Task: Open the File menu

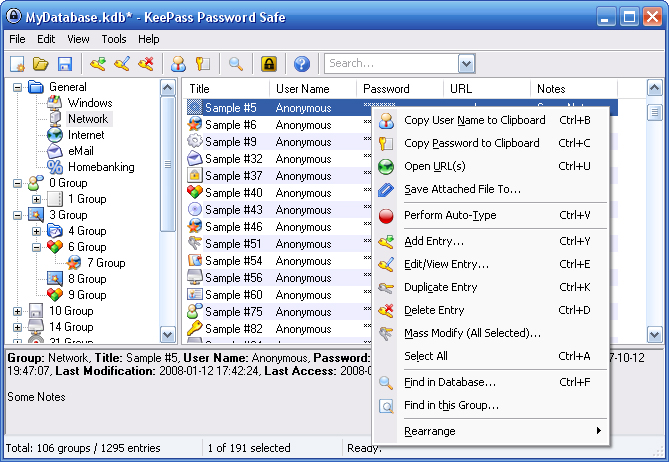Action: [x=17, y=39]
